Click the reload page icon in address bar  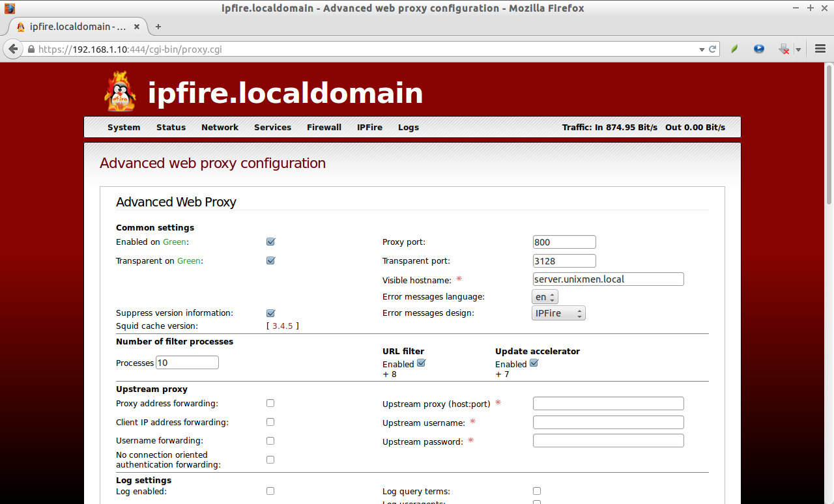(713, 49)
